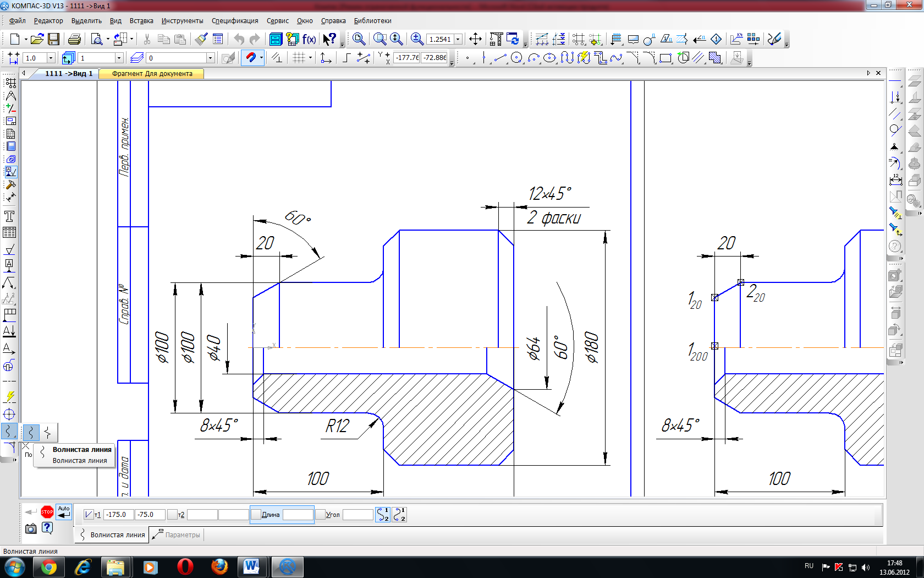Select the Circle drawing tool

tap(516, 58)
